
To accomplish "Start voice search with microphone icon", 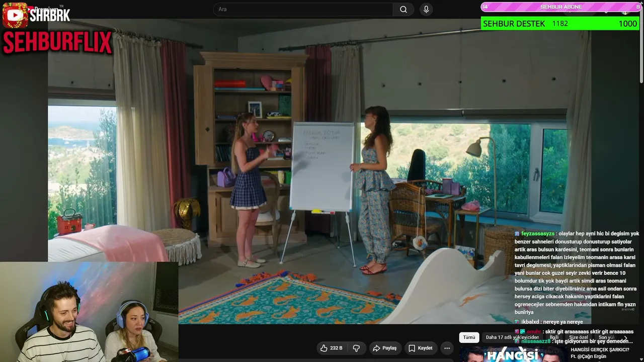I will point(426,10).
